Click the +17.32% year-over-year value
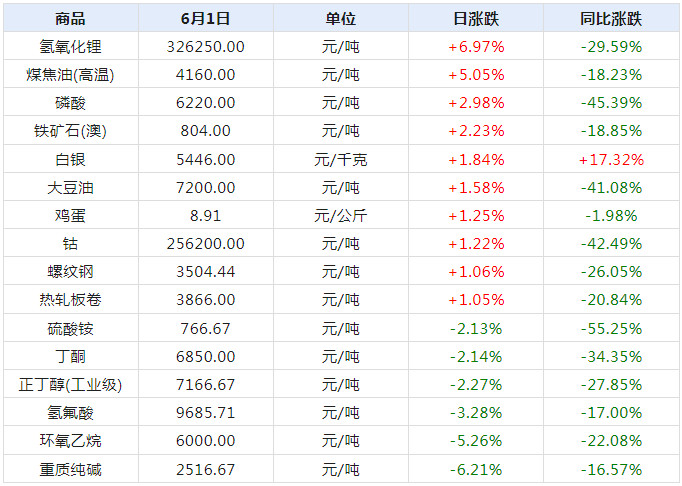This screenshot has width=682, height=486. click(x=611, y=159)
